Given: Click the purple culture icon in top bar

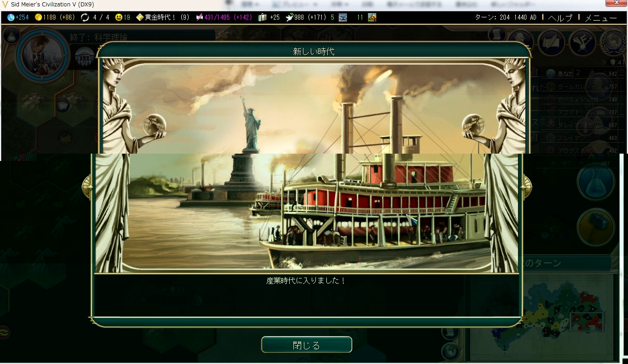Looking at the screenshot, I should pyautogui.click(x=200, y=17).
